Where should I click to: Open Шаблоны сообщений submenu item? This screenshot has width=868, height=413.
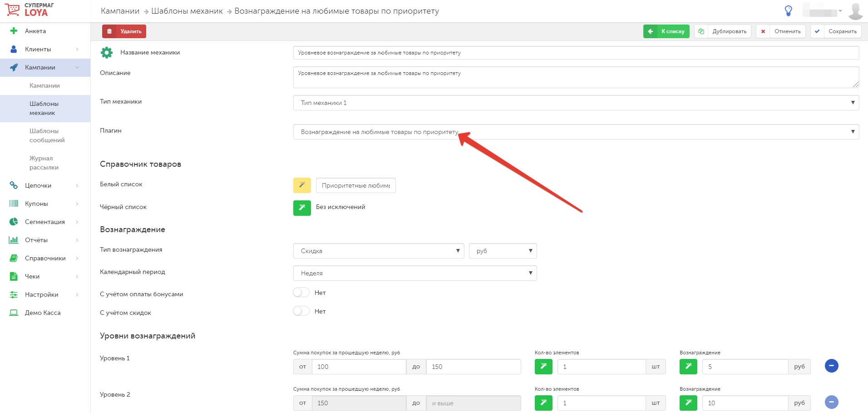coord(47,135)
